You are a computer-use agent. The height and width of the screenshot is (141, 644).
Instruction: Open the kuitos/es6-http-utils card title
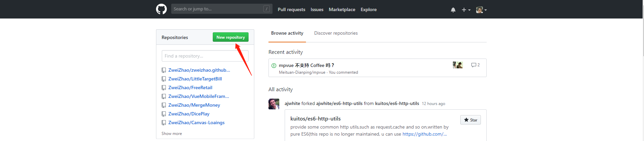pyautogui.click(x=315, y=118)
